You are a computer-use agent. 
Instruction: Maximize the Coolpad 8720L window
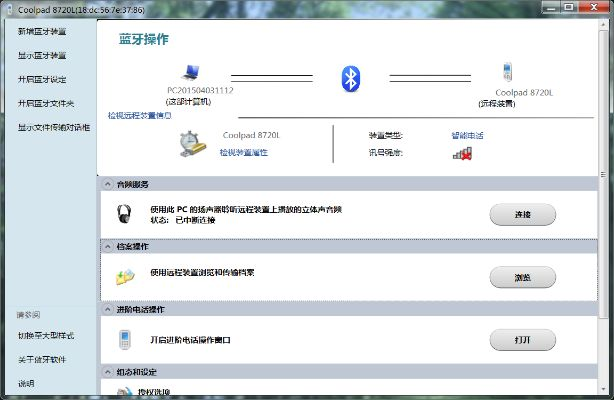click(x=569, y=7)
